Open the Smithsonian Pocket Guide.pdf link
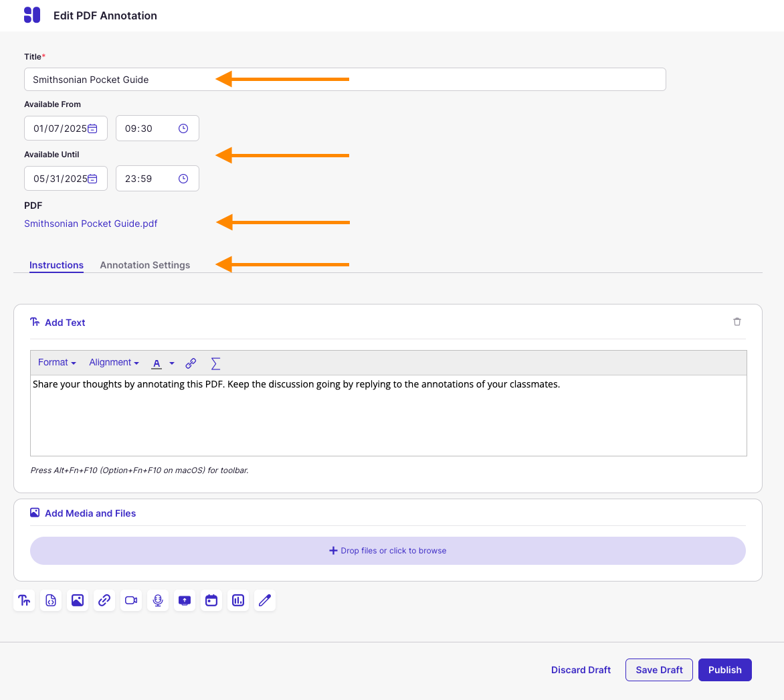The image size is (784, 700). [91, 224]
